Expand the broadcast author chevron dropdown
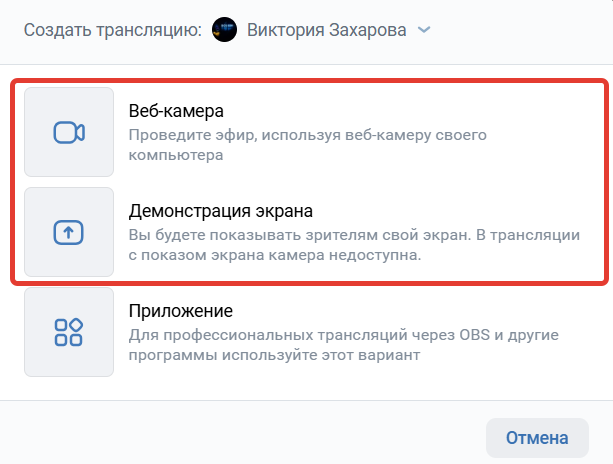This screenshot has height=464, width=613. pos(424,30)
